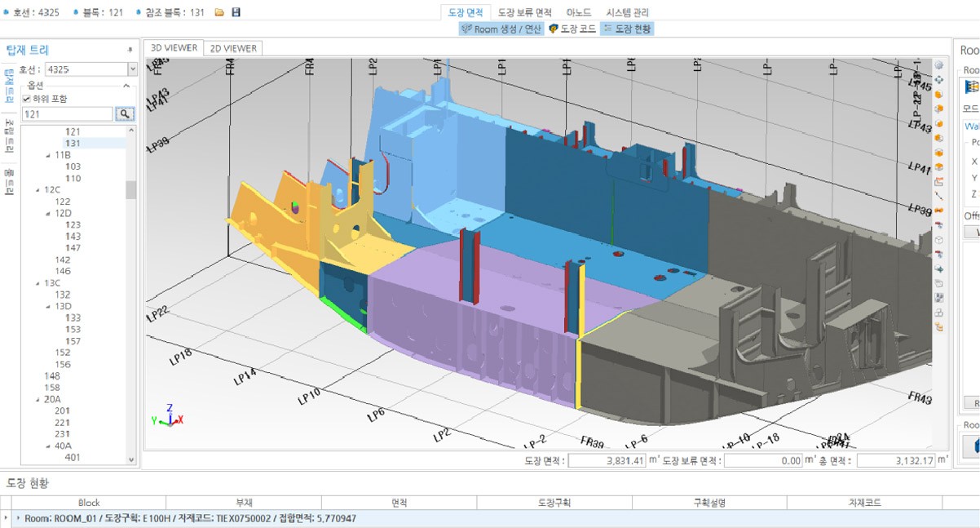Collapse the 옵션 section chevron
The height and width of the screenshot is (528, 980).
[x=126, y=86]
